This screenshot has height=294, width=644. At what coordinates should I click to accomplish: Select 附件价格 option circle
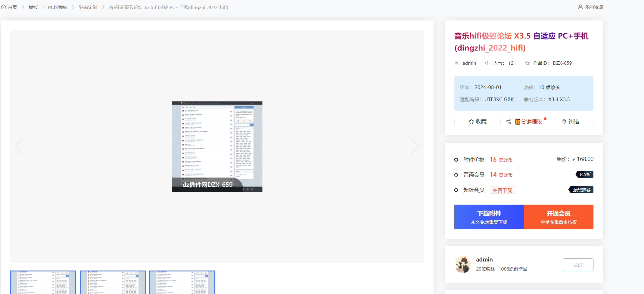point(456,159)
